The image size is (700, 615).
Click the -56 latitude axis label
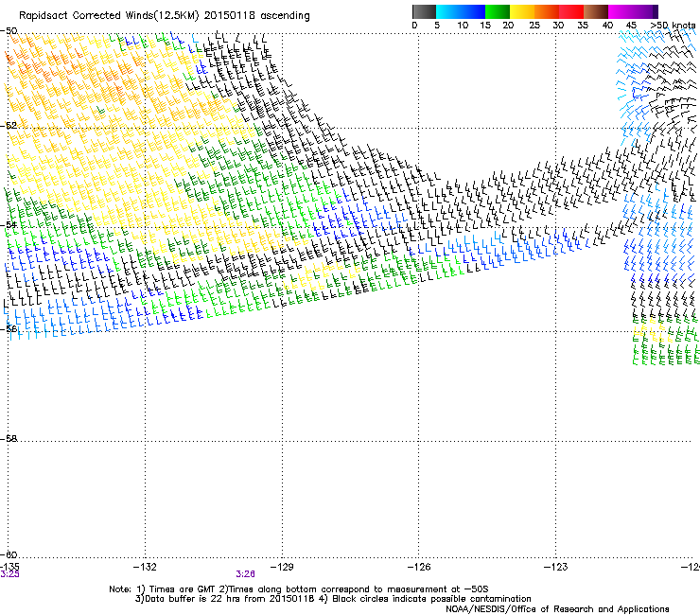[9, 329]
